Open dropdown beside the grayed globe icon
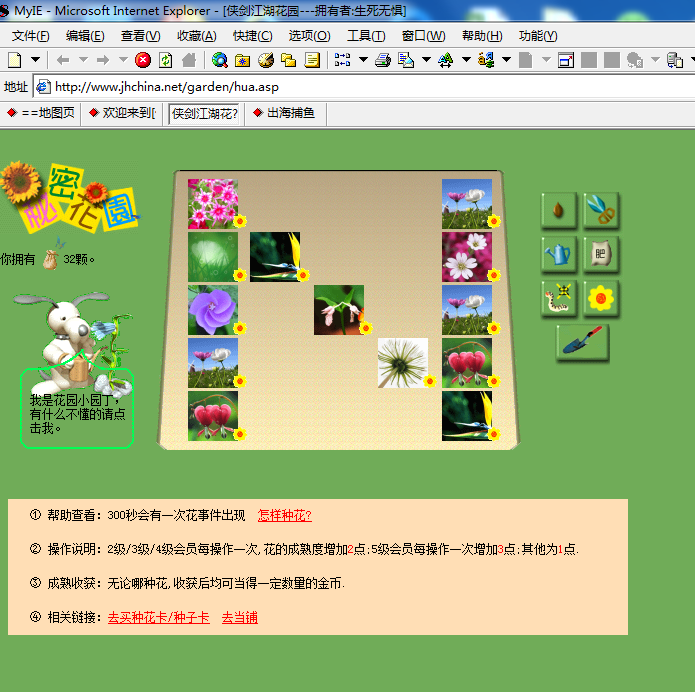 click(655, 59)
